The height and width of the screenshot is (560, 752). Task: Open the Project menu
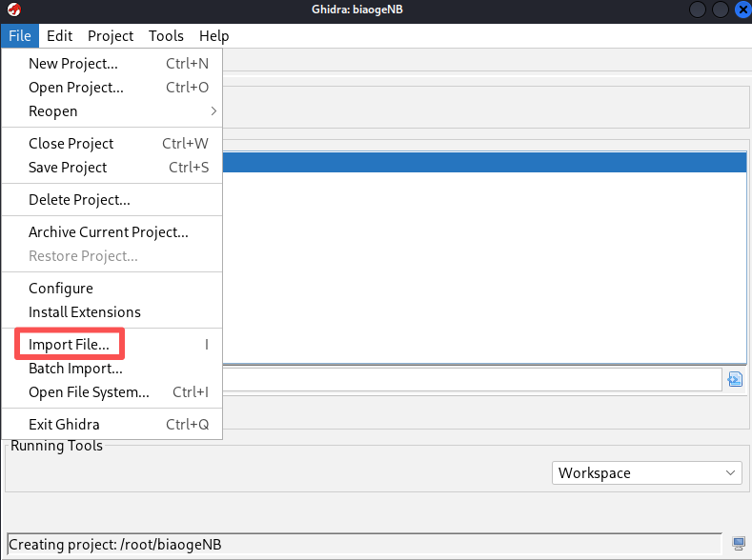click(111, 36)
